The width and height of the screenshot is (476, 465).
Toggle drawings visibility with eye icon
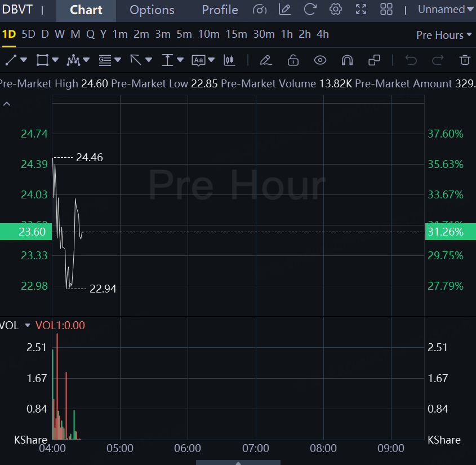coord(320,60)
